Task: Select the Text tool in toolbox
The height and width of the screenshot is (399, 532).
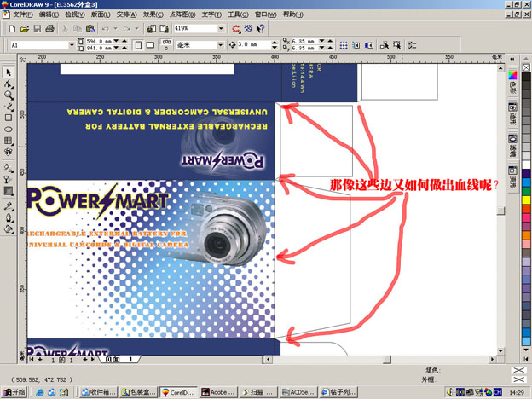Action: 9,152
